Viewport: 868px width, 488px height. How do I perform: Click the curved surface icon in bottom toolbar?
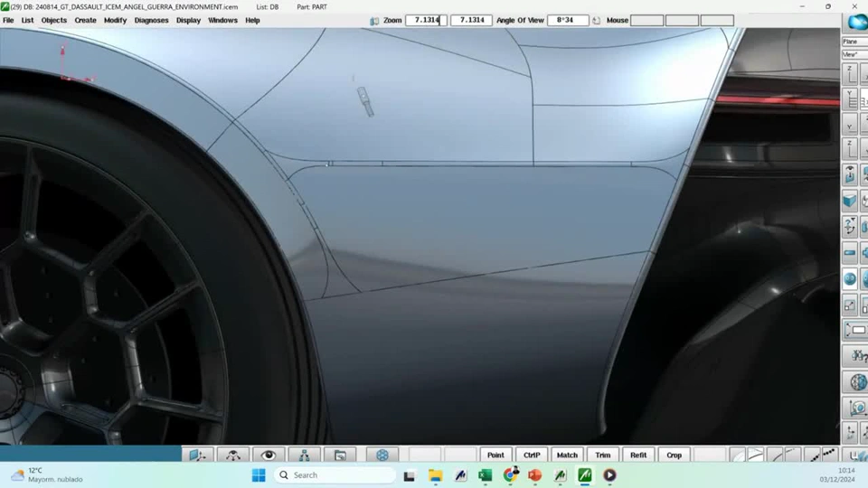(x=755, y=455)
